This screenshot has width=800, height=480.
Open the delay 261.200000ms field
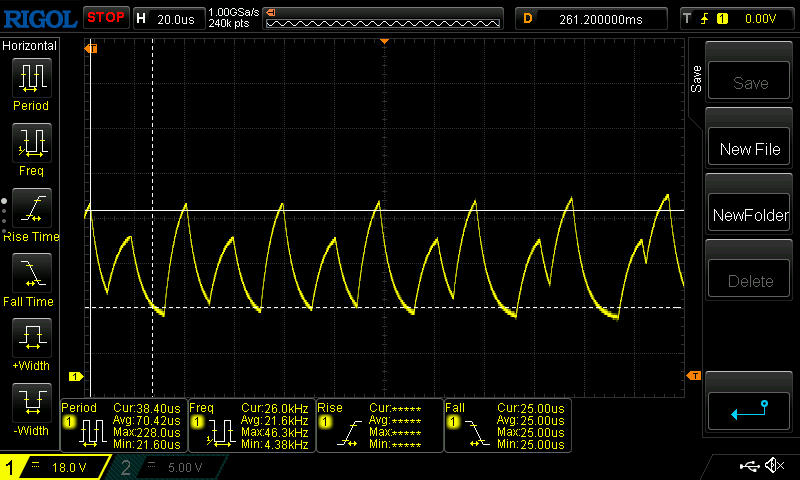(x=590, y=18)
